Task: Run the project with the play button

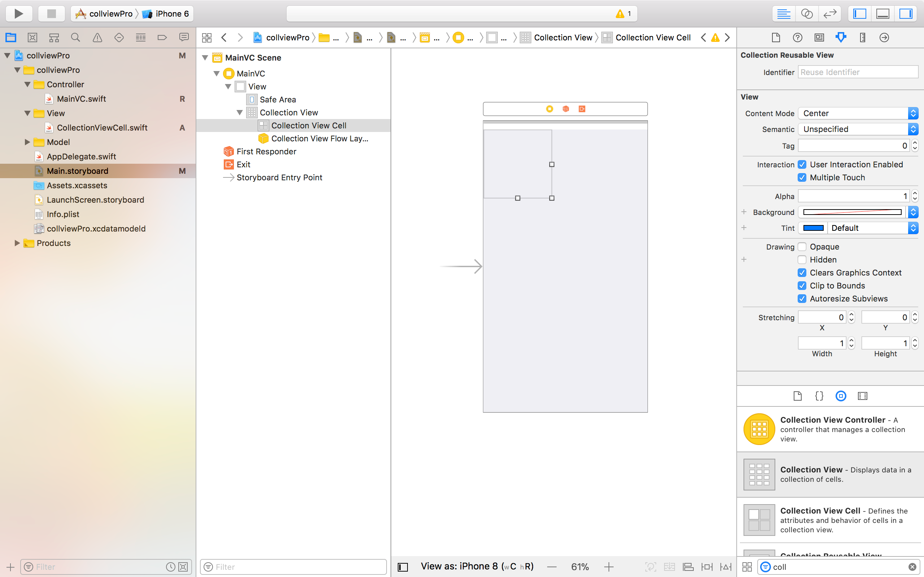Action: click(19, 14)
